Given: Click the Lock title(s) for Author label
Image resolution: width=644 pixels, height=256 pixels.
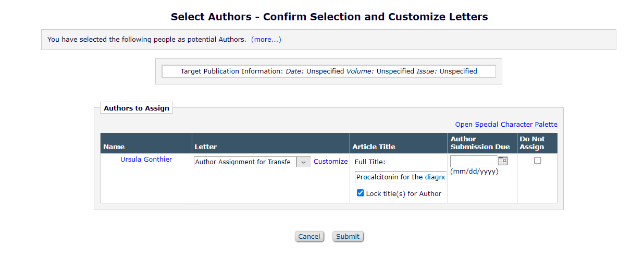Looking at the screenshot, I should coord(403,194).
